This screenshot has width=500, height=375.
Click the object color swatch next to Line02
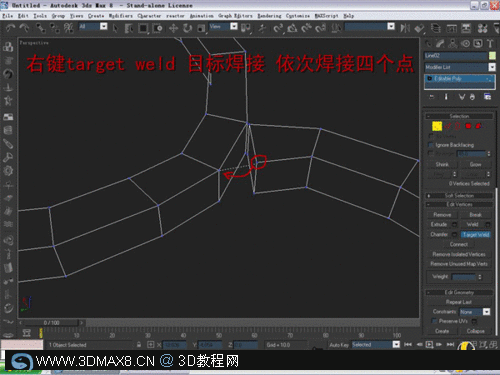click(x=492, y=56)
